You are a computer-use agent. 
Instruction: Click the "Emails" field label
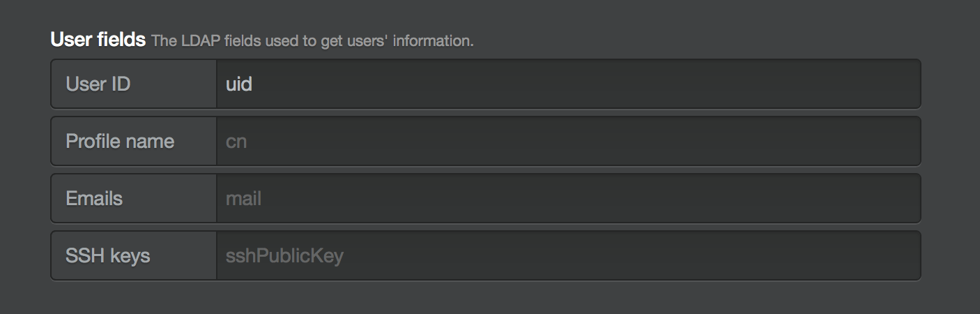pyautogui.click(x=94, y=199)
